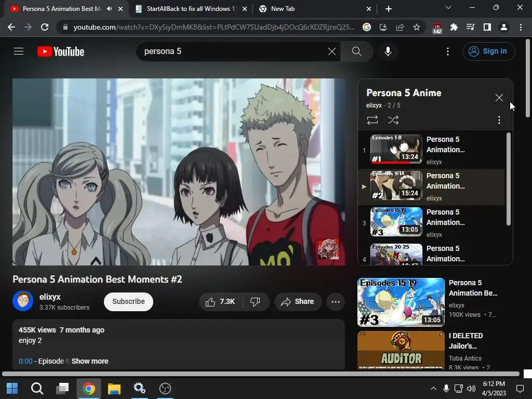This screenshot has width=532, height=399.
Task: Reload the page
Action: pos(45,27)
